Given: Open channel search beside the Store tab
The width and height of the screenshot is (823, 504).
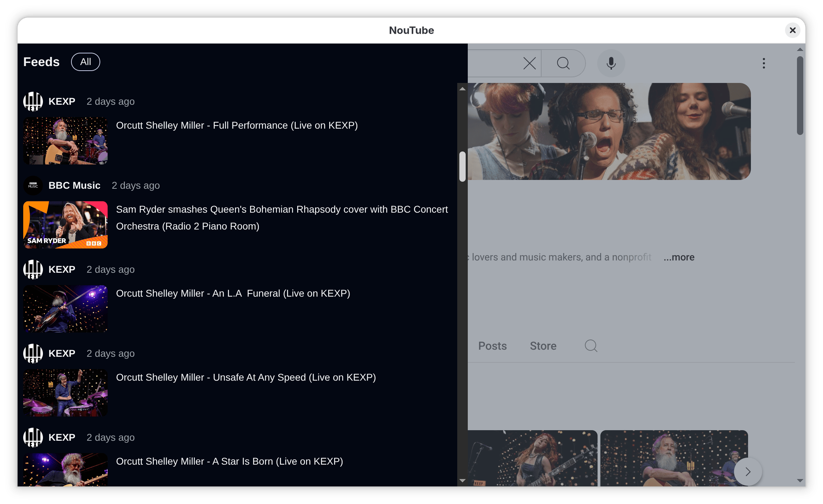Looking at the screenshot, I should click(591, 346).
